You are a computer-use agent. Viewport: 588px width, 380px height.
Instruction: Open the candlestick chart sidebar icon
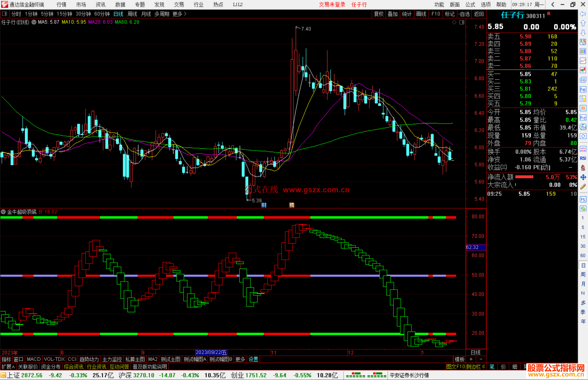(x=583, y=70)
